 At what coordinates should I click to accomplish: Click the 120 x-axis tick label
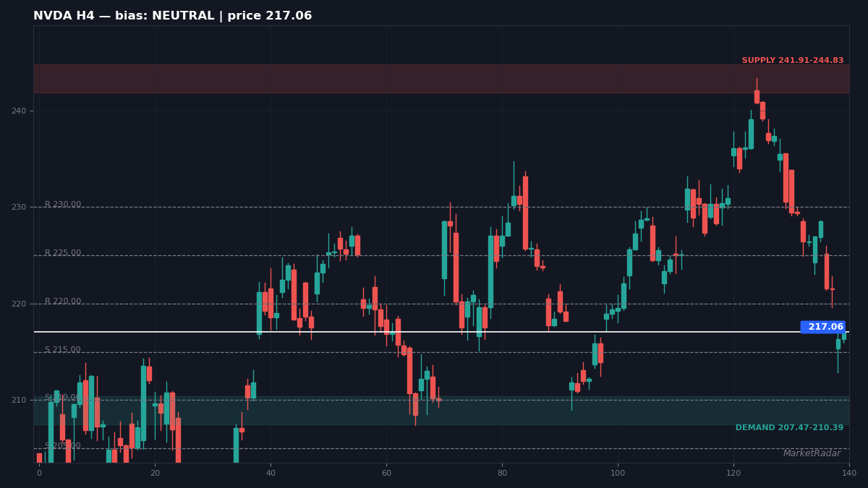[x=733, y=473]
